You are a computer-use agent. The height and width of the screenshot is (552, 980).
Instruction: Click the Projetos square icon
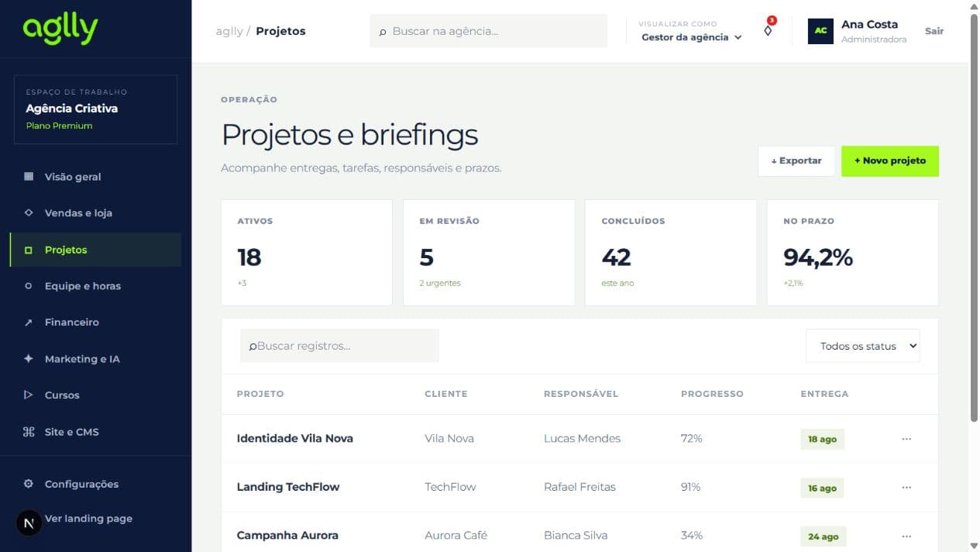coord(29,250)
